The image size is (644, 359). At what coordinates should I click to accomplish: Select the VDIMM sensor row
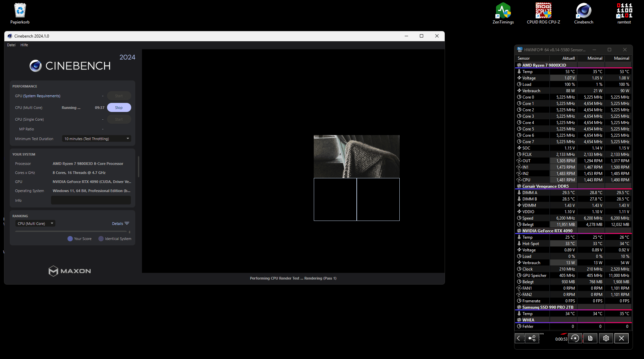(x=574, y=205)
